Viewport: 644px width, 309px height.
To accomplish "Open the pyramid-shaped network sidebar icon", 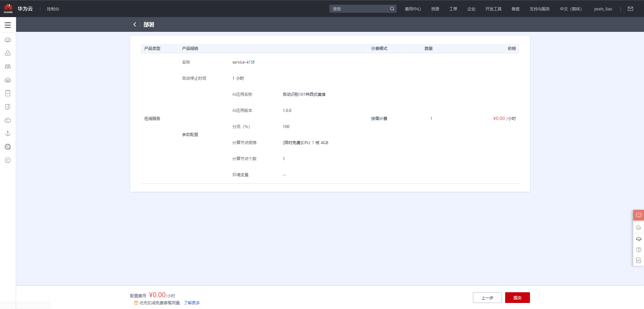I will pyautogui.click(x=8, y=133).
